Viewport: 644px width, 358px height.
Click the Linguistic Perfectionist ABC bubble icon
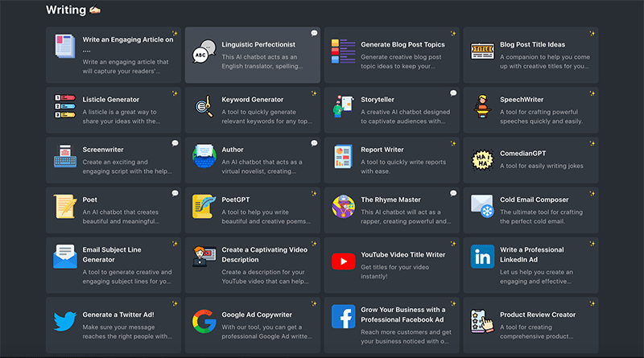point(204,51)
